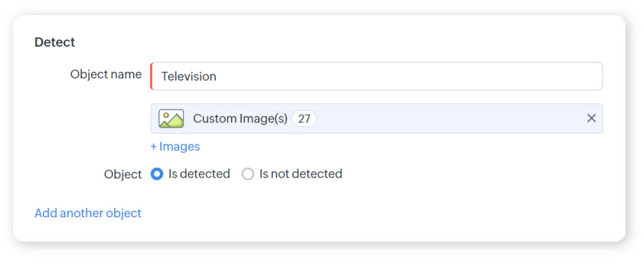
Task: Click the plus sign before Images
Action: 153,147
